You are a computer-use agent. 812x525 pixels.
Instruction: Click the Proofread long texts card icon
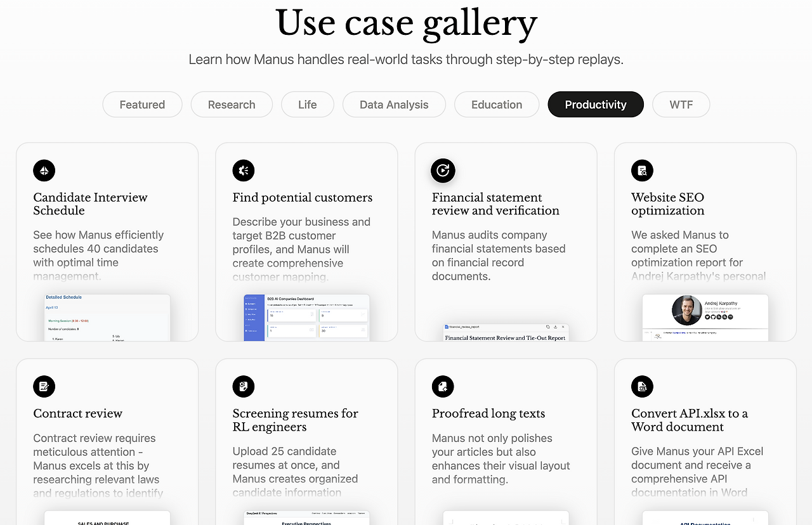pos(443,386)
